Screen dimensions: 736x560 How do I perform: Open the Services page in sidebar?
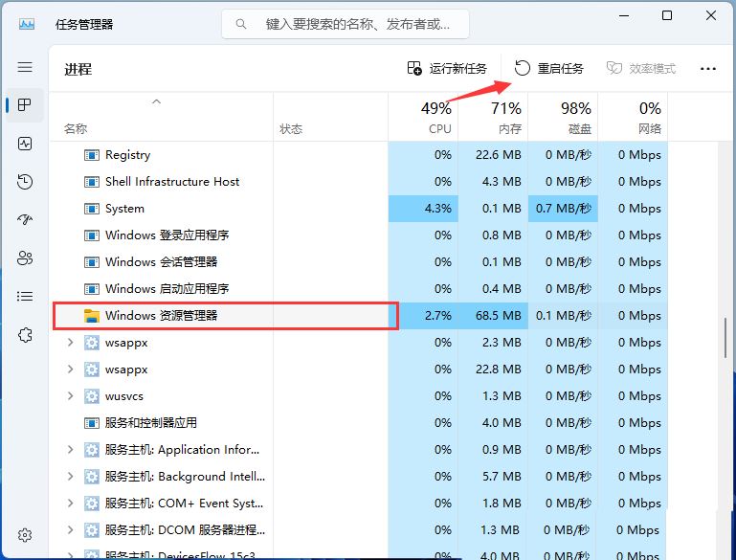tap(25, 335)
